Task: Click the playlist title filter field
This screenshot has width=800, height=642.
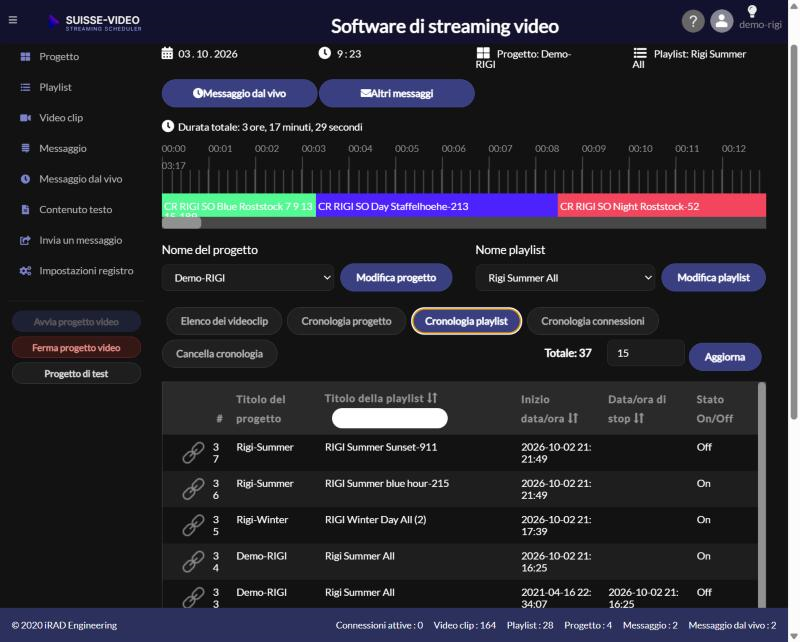Action: click(x=390, y=418)
